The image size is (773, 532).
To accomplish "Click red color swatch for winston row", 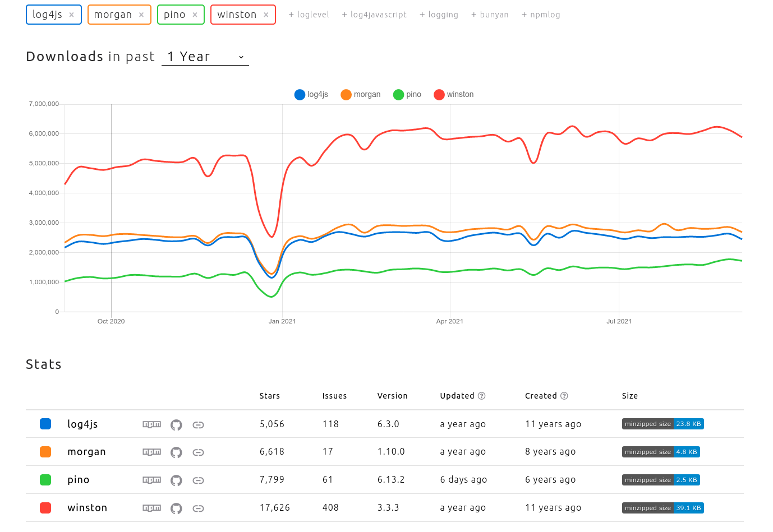I will point(45,508).
